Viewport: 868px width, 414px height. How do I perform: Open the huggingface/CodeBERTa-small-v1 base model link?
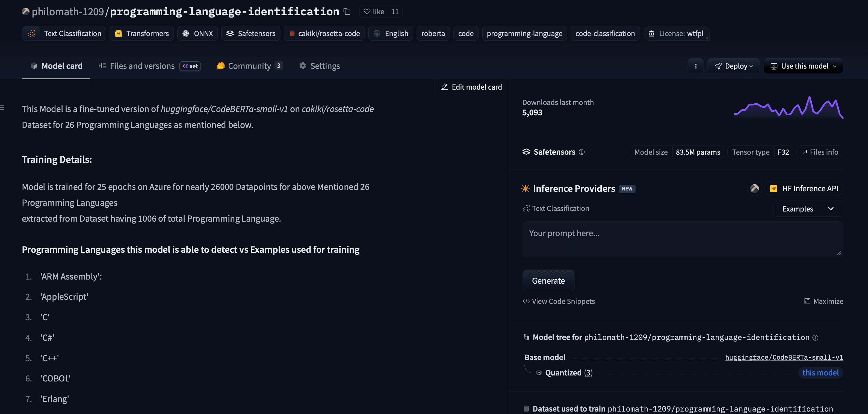click(x=784, y=357)
